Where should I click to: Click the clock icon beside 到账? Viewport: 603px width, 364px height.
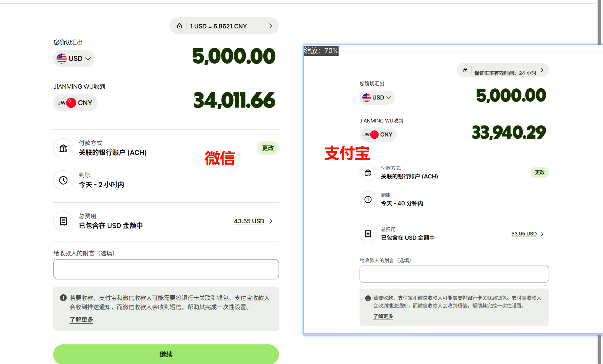point(63,180)
